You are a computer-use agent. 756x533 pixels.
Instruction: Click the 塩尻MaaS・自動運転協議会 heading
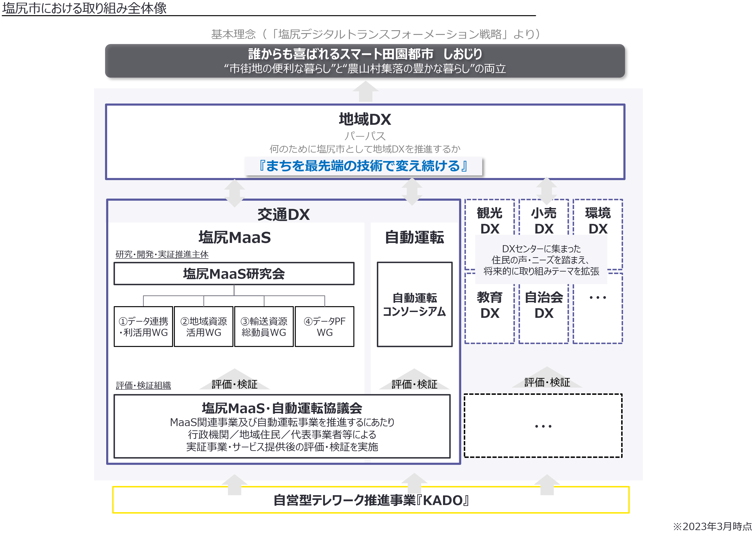[282, 408]
